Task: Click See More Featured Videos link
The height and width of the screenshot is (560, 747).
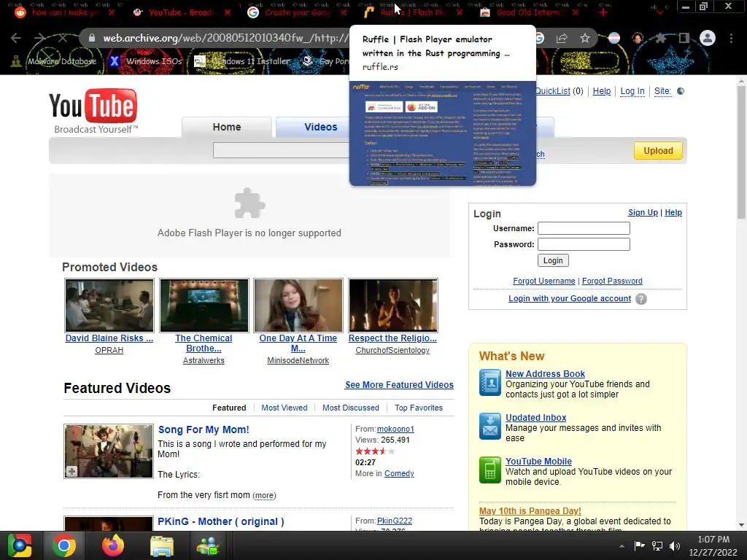Action: (399, 385)
